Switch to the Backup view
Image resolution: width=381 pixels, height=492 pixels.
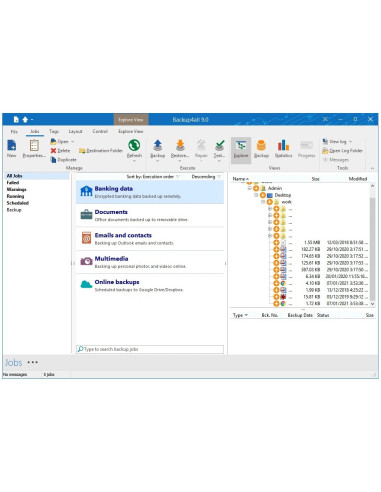pos(261,148)
